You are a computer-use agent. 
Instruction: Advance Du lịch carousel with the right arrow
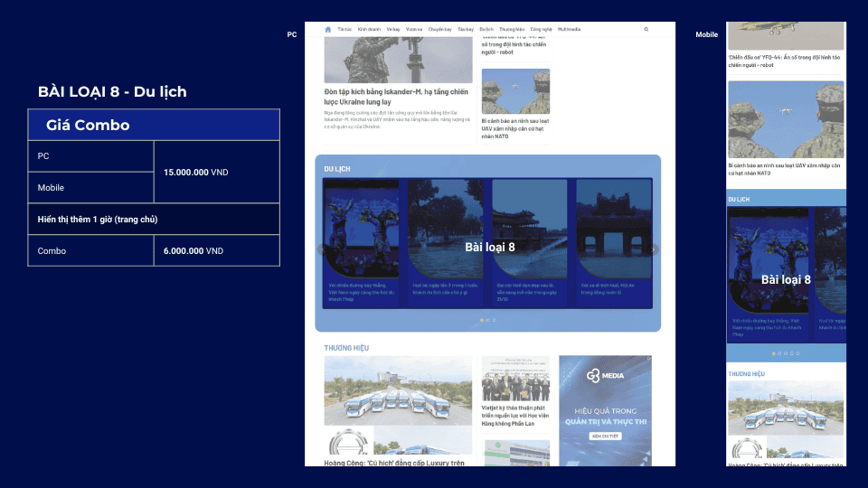pyautogui.click(x=655, y=250)
